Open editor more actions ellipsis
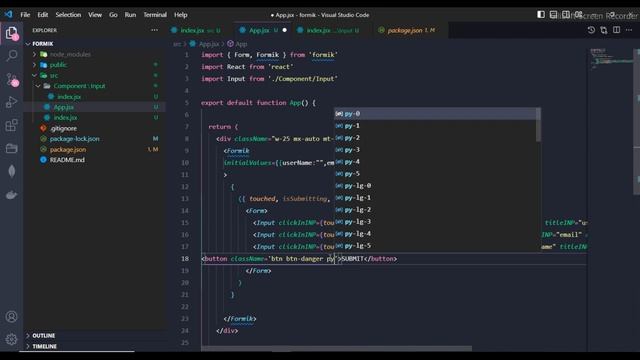 [x=629, y=30]
